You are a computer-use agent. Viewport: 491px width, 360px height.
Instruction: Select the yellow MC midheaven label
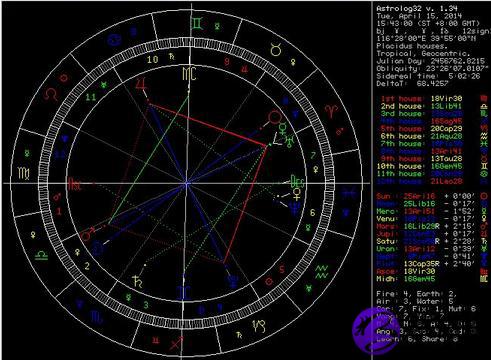189,74
